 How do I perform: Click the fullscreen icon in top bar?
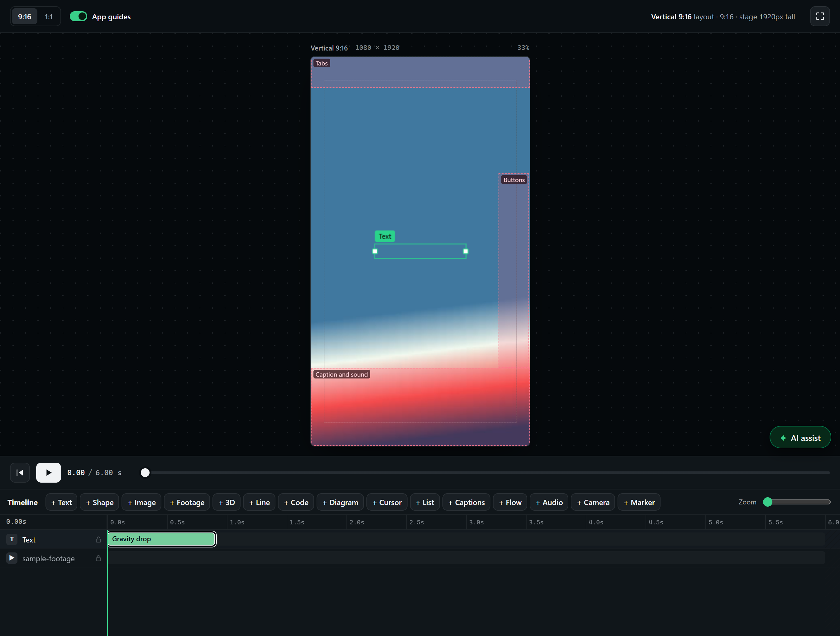click(819, 16)
